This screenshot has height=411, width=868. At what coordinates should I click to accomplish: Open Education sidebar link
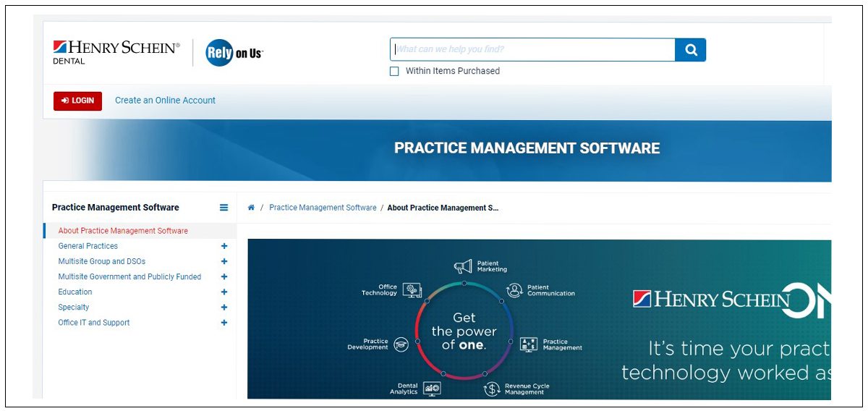pos(75,292)
